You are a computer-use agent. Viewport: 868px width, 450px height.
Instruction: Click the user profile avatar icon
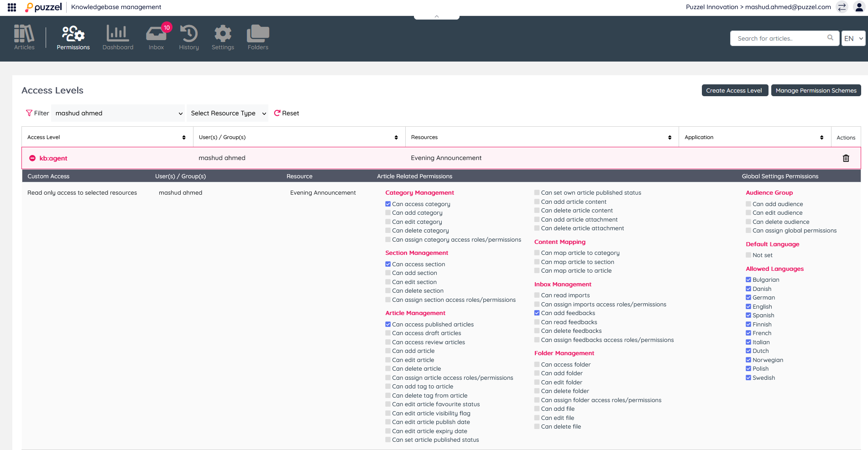click(859, 7)
